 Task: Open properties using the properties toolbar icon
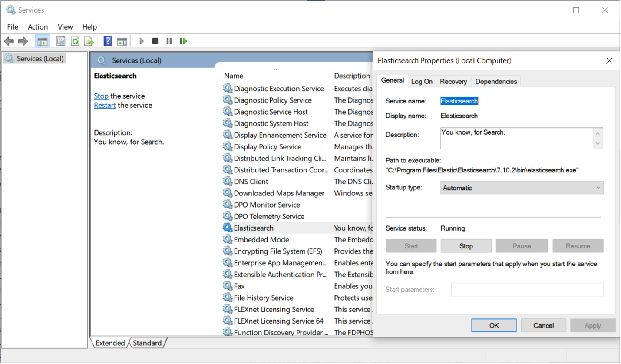click(61, 41)
